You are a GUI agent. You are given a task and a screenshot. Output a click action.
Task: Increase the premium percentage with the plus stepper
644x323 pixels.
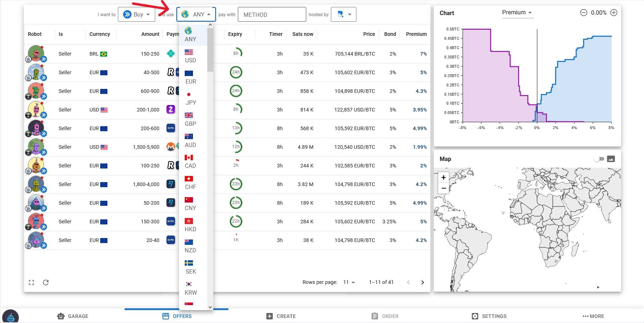(x=614, y=12)
